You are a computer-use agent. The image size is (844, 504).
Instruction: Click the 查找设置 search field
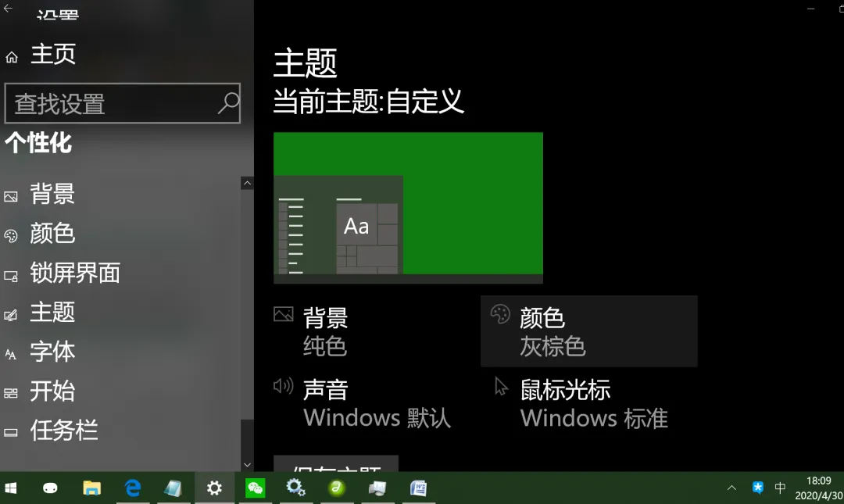coord(123,103)
